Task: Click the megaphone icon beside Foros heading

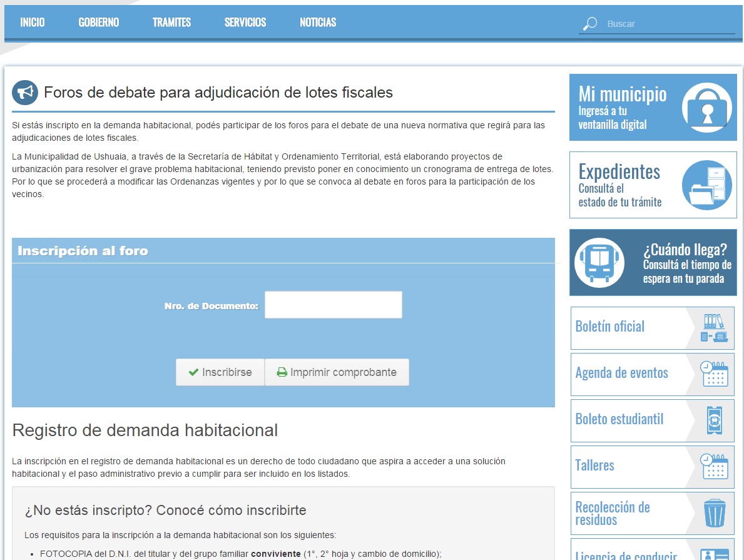Action: pyautogui.click(x=25, y=93)
